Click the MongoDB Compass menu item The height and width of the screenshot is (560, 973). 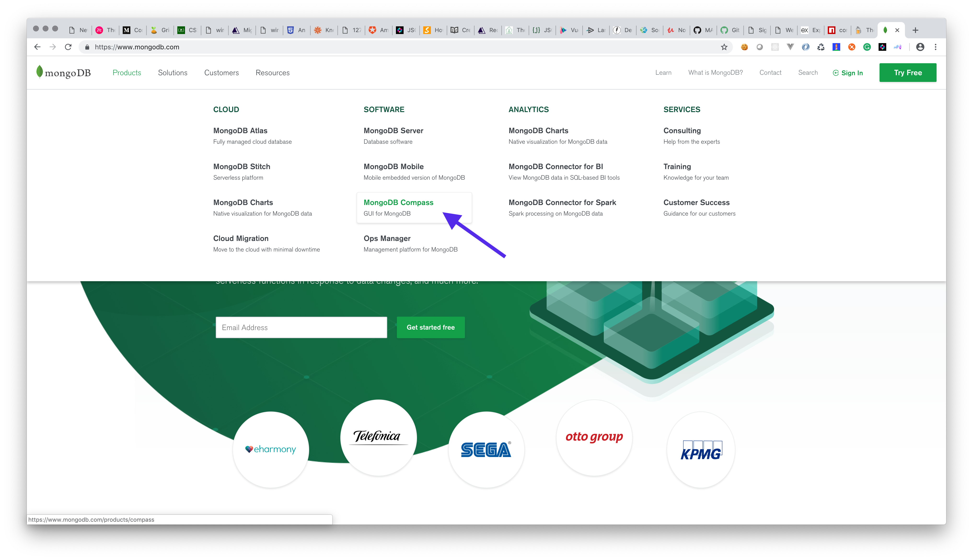pyautogui.click(x=398, y=202)
